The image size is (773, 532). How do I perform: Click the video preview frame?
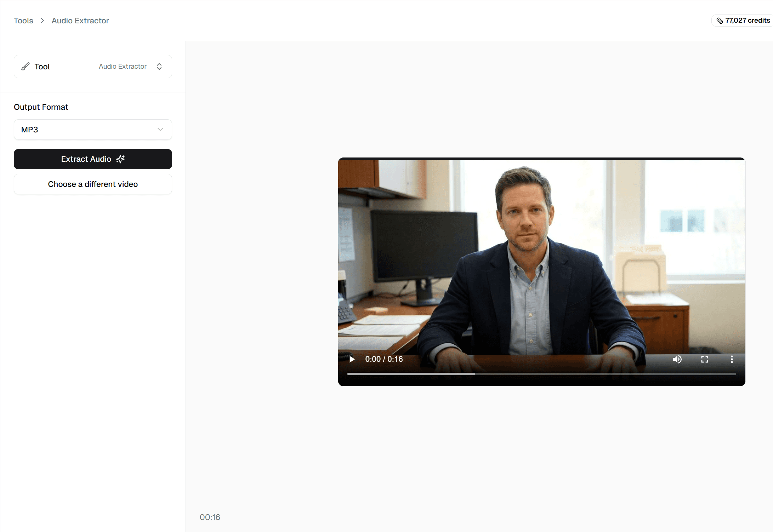[541, 255]
